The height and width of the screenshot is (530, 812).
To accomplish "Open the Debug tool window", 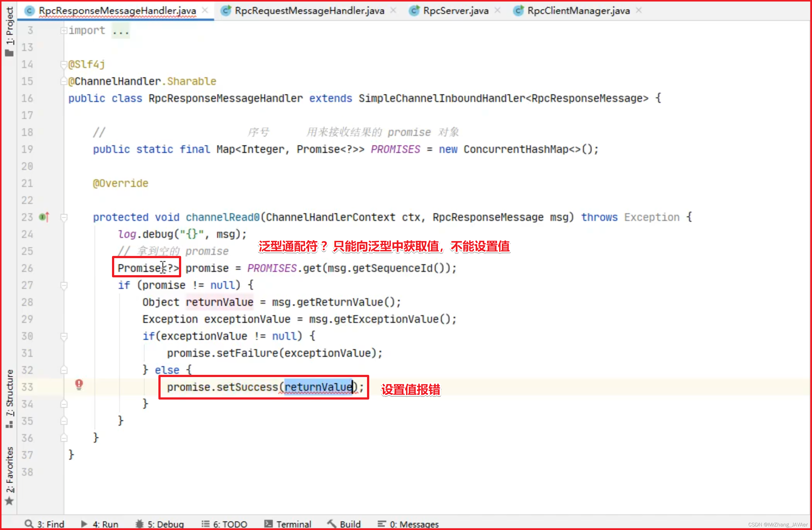I will (160, 524).
